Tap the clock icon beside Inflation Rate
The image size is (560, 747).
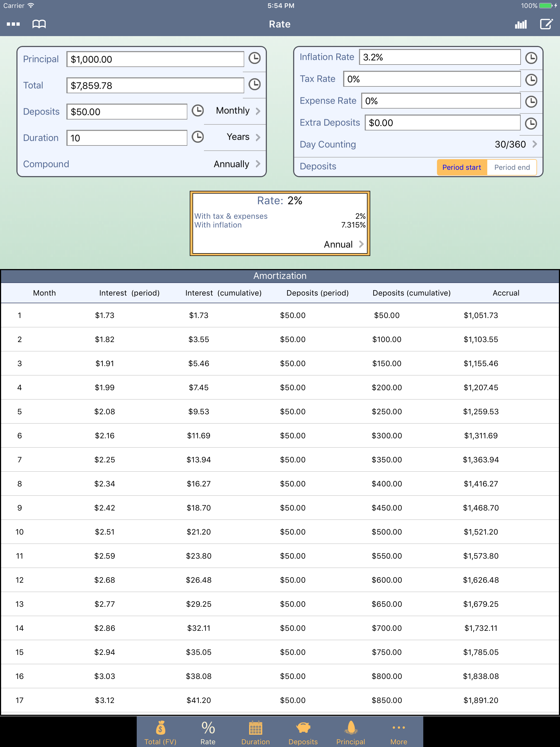(531, 58)
